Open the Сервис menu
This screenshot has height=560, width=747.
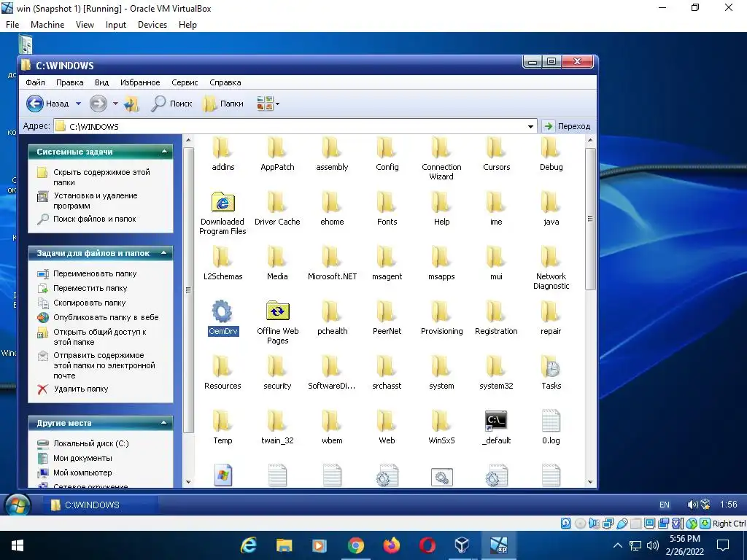tap(185, 82)
